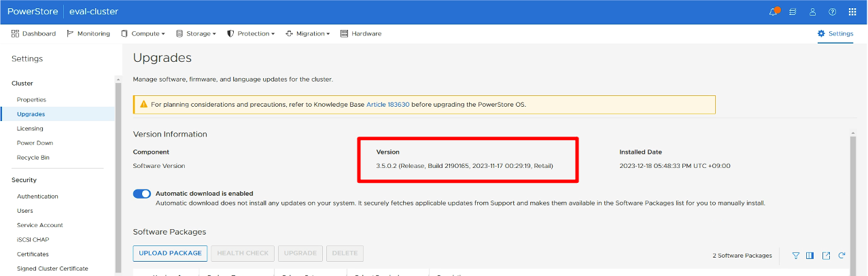Open the user account icon
This screenshot has width=868, height=276.
click(812, 12)
